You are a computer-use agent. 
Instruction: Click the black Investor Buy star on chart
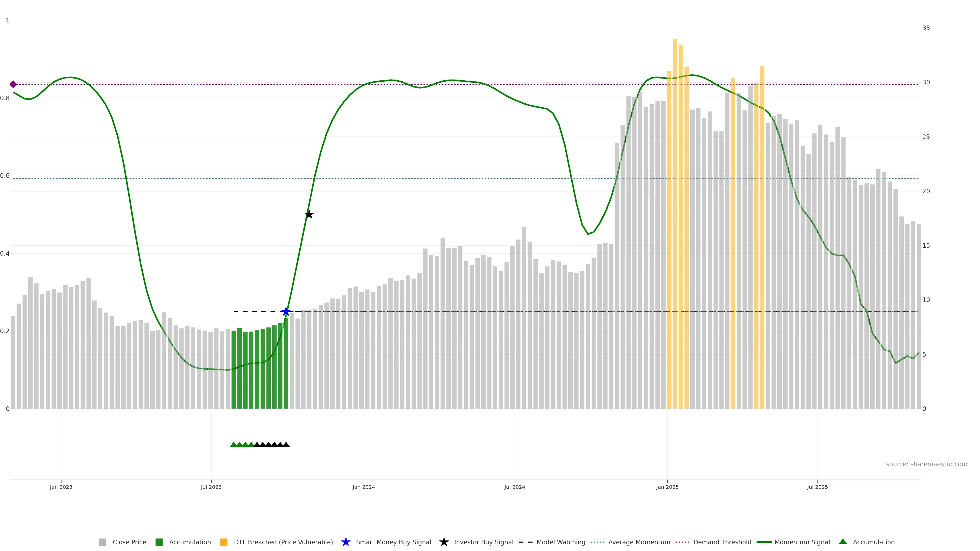pyautogui.click(x=309, y=215)
